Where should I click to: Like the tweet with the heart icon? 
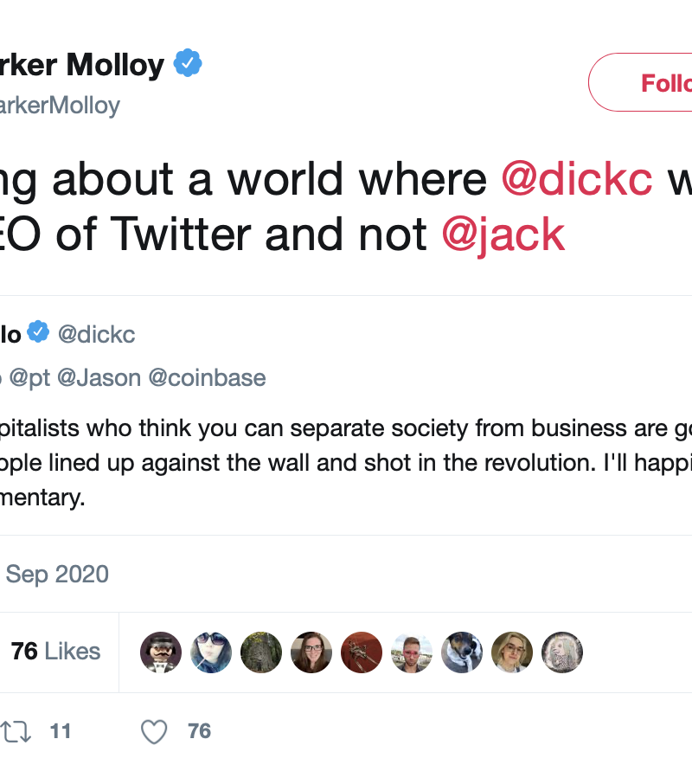(x=154, y=732)
